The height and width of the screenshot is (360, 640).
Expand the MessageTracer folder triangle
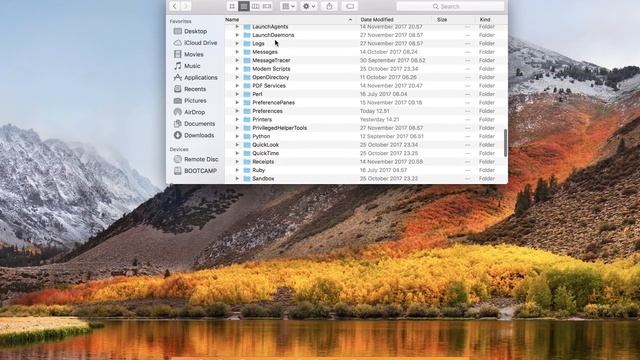coord(237,60)
